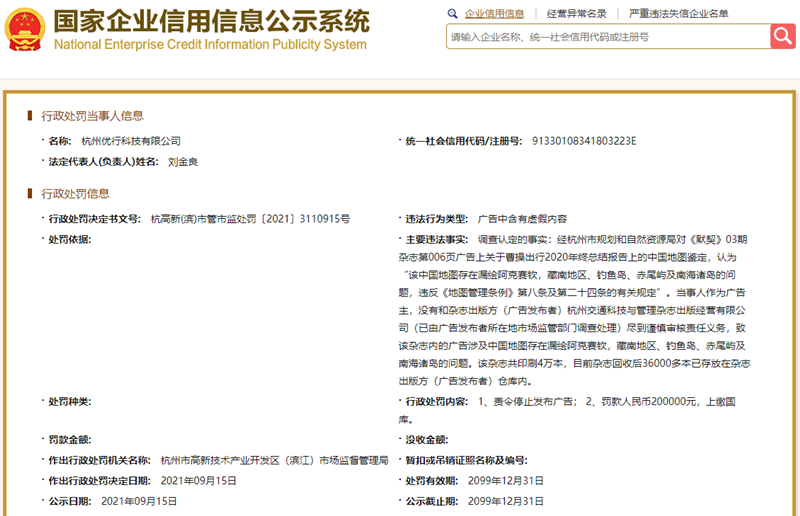Click legal representative name 刘金良
Image resolution: width=800 pixels, height=516 pixels.
point(183,162)
